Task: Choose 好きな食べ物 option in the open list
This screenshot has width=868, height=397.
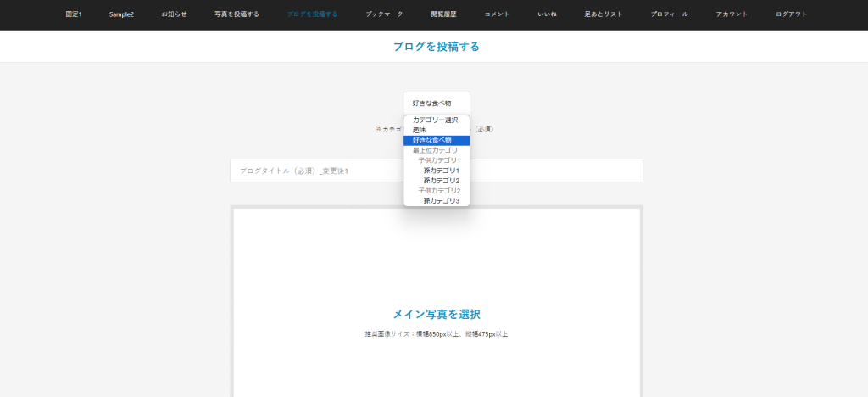Action: [432, 140]
